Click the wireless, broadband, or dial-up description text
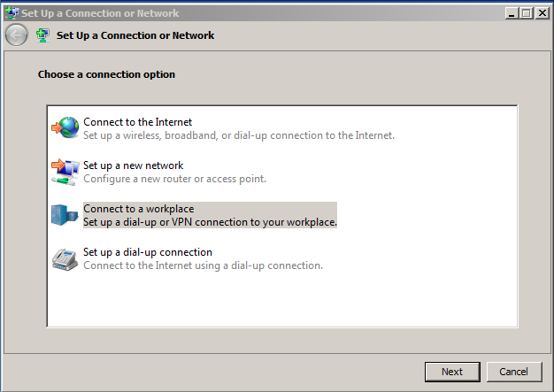554x392 pixels. pyautogui.click(x=238, y=135)
